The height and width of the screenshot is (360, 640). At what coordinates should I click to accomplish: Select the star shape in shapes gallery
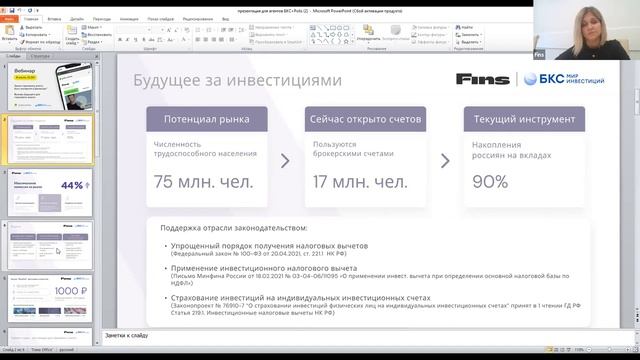[346, 42]
